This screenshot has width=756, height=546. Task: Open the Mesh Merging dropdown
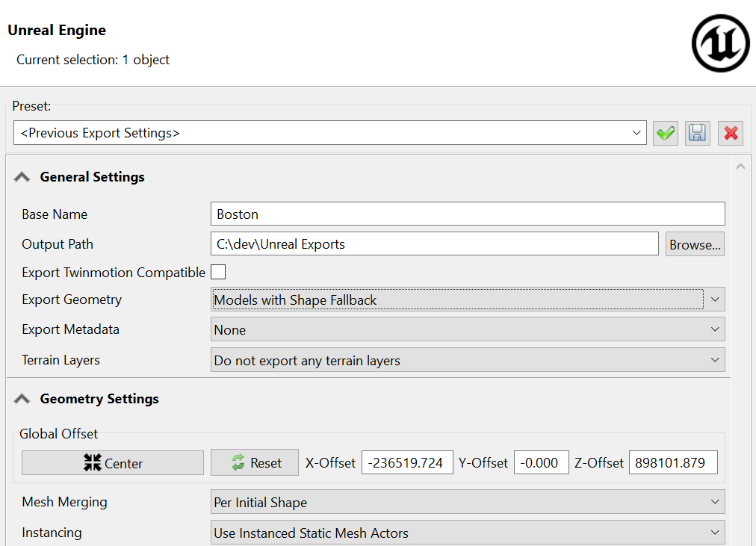click(x=468, y=502)
